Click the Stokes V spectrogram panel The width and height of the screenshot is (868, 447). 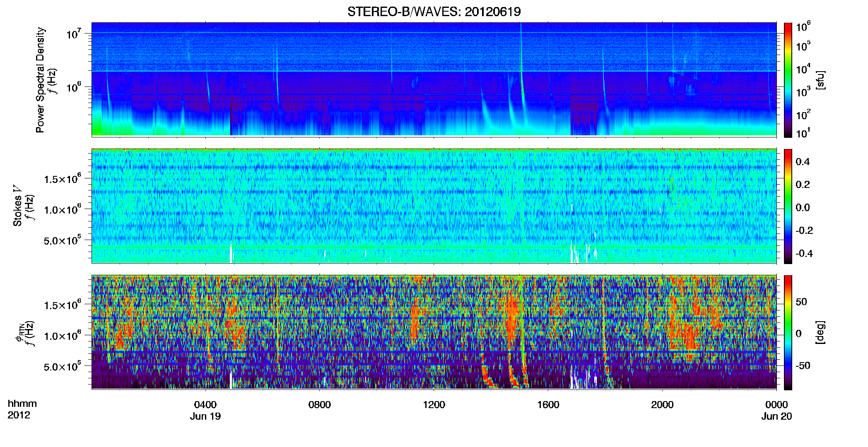[434, 206]
